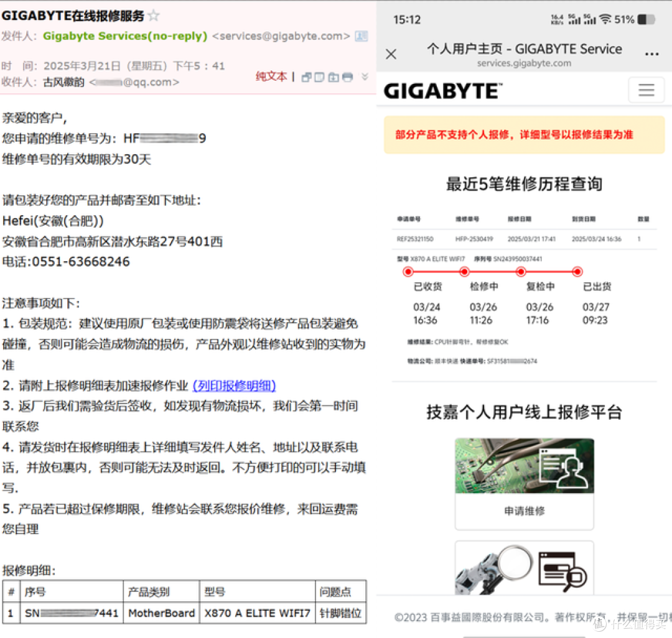Print the email using the printer icon
Screen dimensions: 672x638
348,77
